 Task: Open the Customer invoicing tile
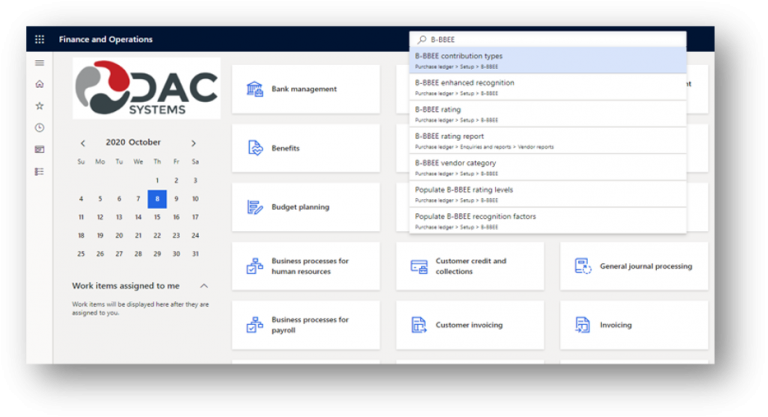(x=469, y=325)
